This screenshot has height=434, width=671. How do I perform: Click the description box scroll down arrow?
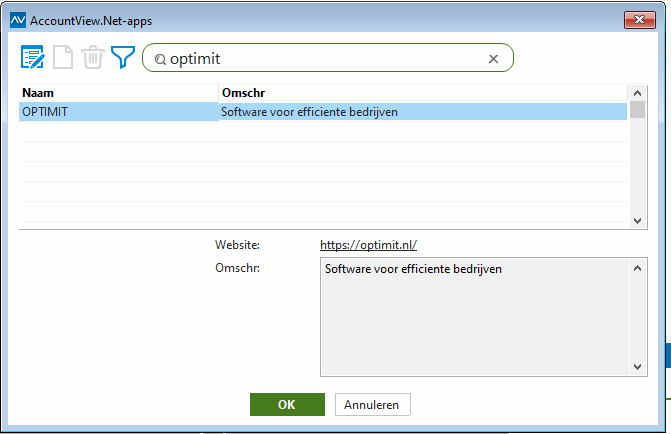pos(638,367)
